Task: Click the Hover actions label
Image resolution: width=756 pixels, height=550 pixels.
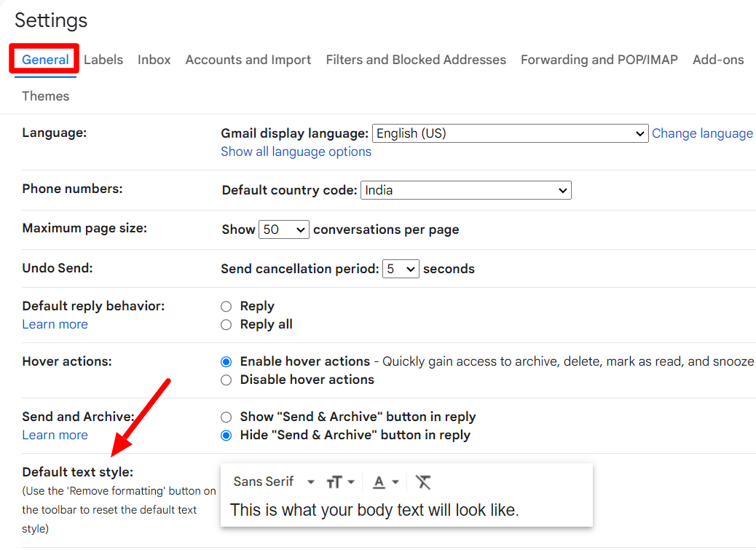Action: (67, 361)
